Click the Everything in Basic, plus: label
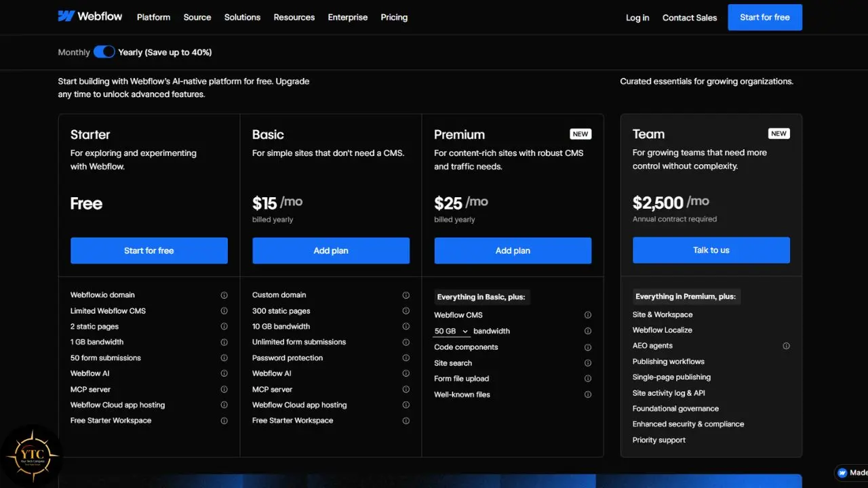This screenshot has height=488, width=868. pyautogui.click(x=481, y=297)
